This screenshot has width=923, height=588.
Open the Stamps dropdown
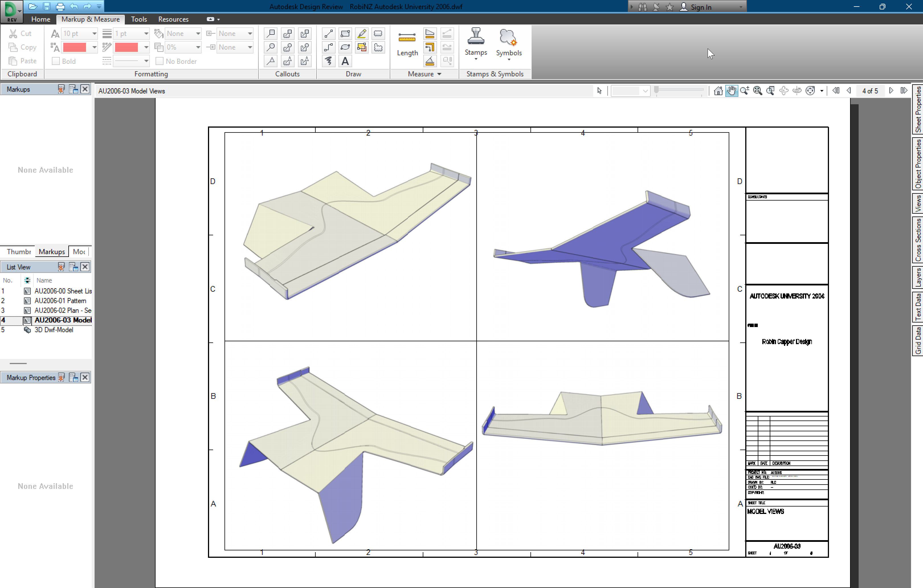point(476,44)
